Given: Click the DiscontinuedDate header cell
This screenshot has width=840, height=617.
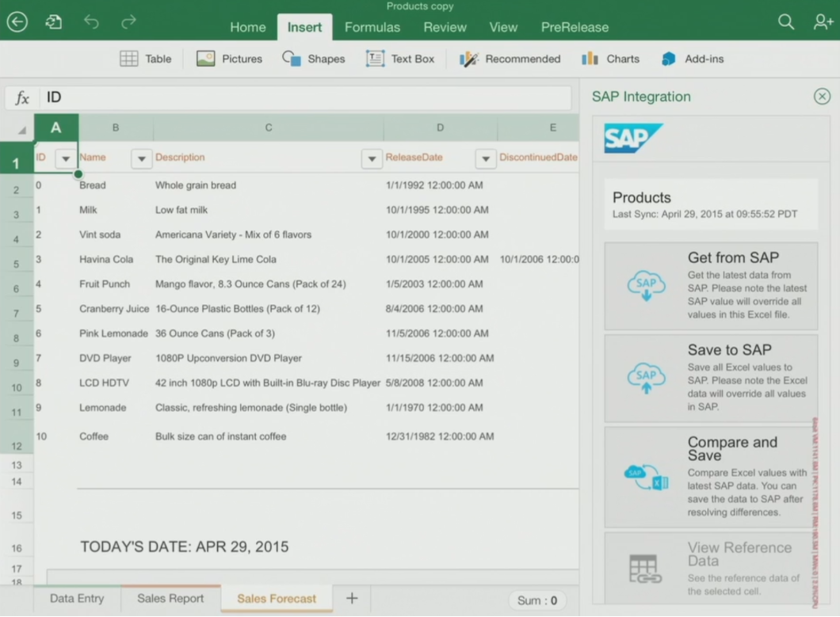Looking at the screenshot, I should [x=538, y=158].
